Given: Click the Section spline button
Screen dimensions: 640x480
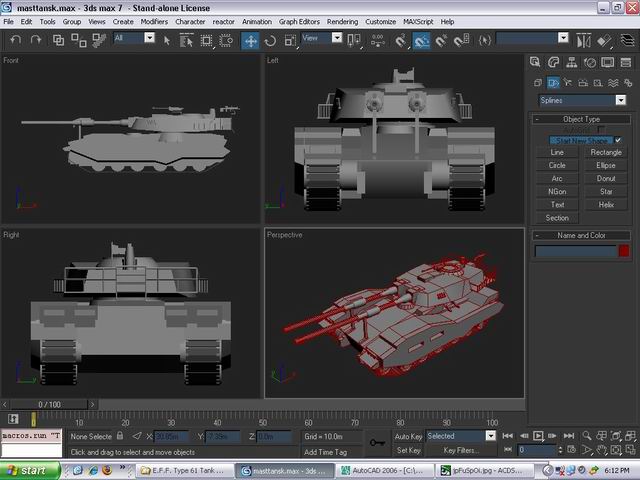Looking at the screenshot, I should coord(557,218).
